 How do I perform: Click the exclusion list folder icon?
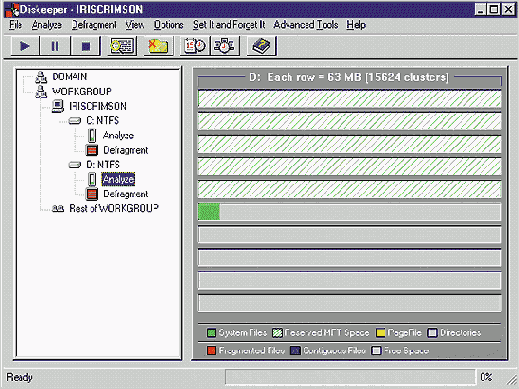[158, 46]
